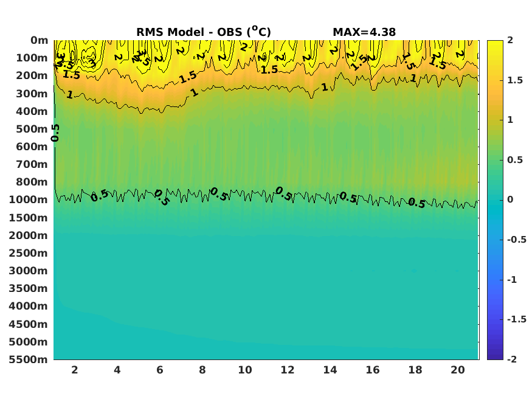The image size is (532, 399).
Task: Select the '1000m' depth axis label
Action: (28, 199)
